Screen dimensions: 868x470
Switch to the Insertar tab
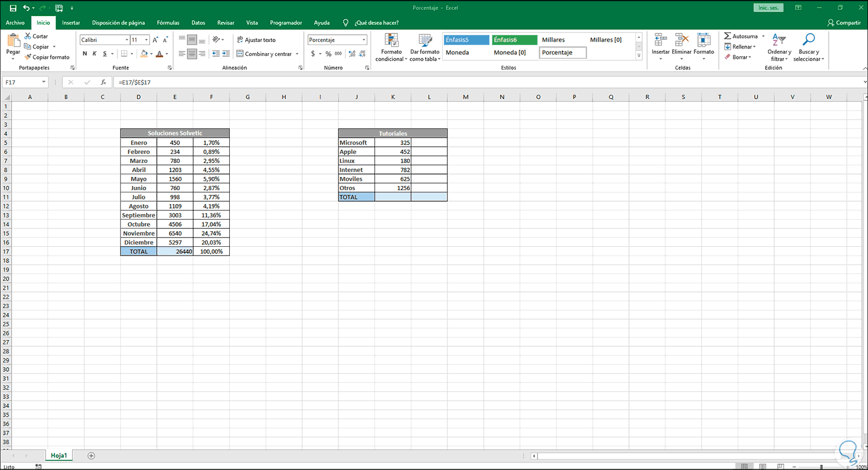click(71, 23)
